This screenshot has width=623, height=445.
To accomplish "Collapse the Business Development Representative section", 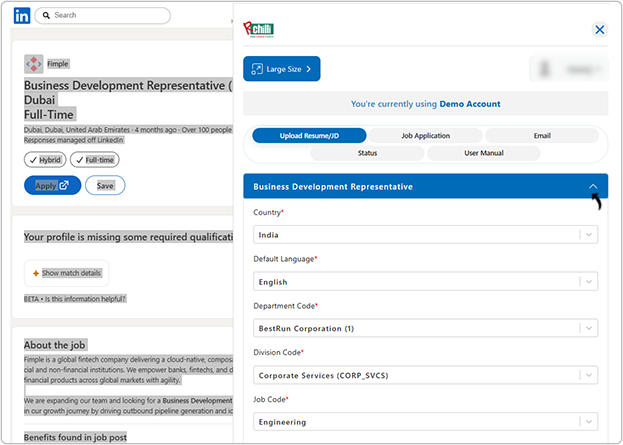I will 593,187.
